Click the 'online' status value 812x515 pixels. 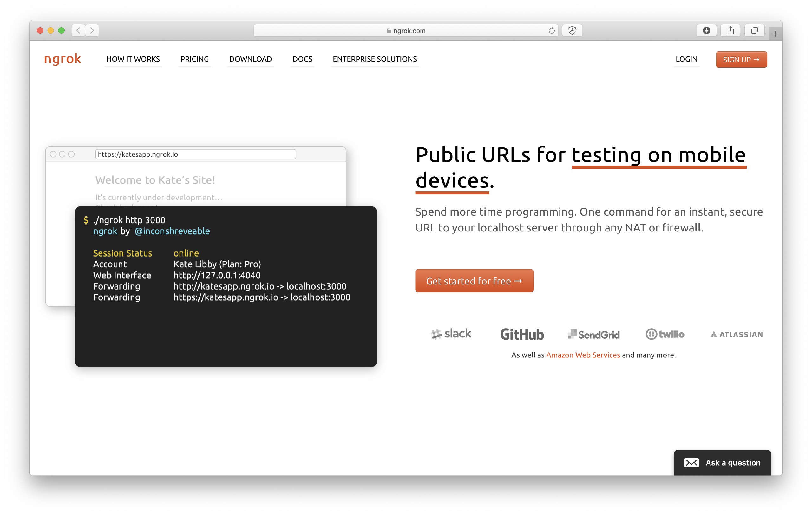[186, 253]
